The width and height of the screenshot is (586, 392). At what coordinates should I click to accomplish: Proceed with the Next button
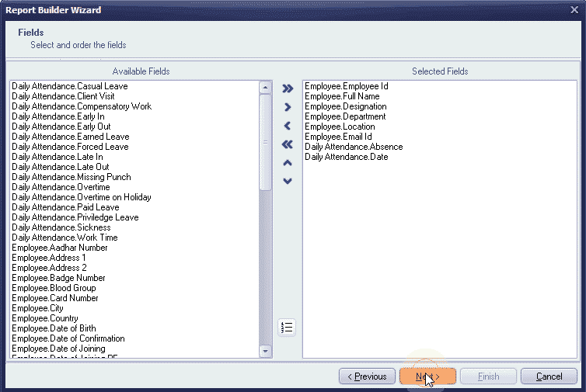tap(427, 376)
